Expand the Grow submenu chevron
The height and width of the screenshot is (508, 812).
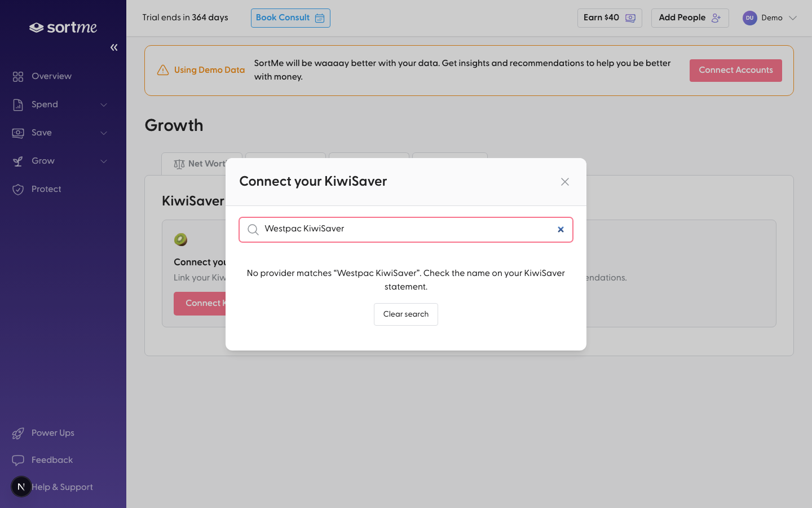(x=104, y=161)
